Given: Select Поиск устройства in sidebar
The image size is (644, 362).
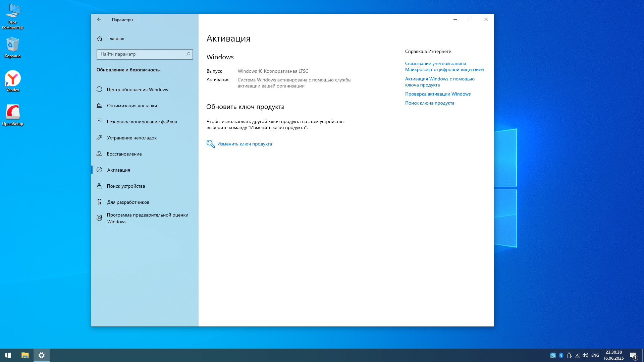Looking at the screenshot, I should coord(126,186).
